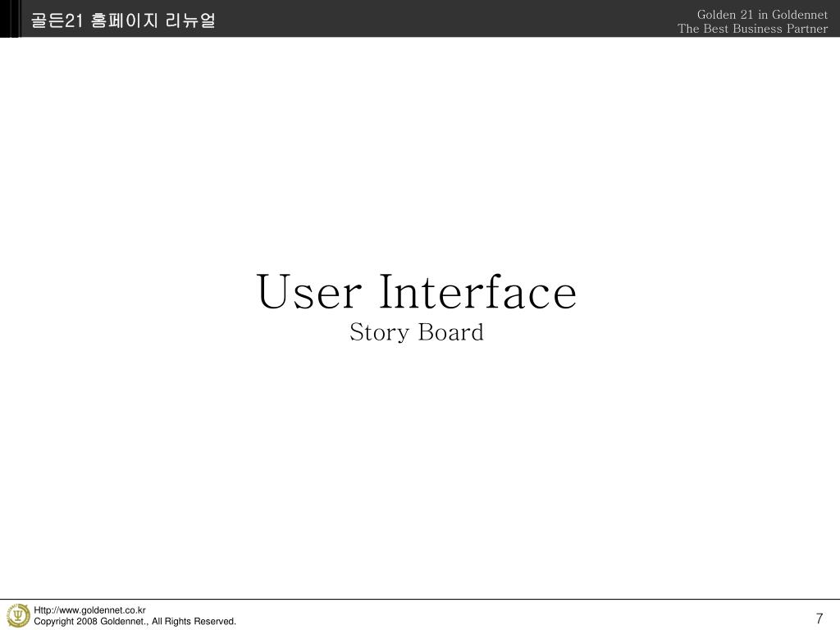The width and height of the screenshot is (840, 630).
Task: Click the copyright 2008 Goldennet notice
Action: pyautogui.click(x=135, y=622)
